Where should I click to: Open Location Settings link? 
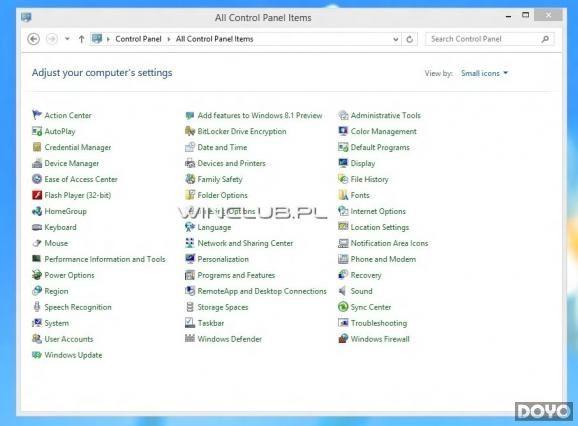click(380, 227)
